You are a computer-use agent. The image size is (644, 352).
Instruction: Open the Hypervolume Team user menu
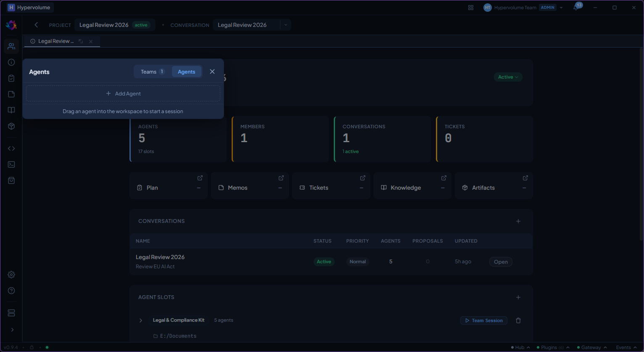(x=523, y=8)
